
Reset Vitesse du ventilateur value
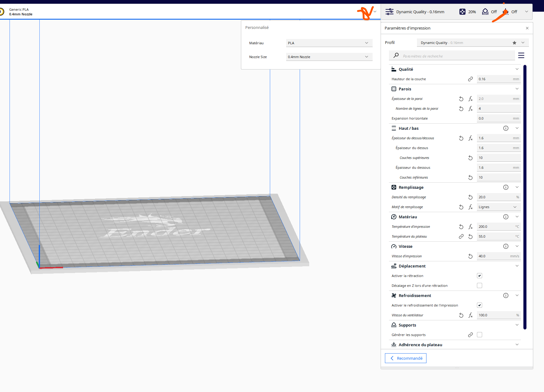[461, 315]
